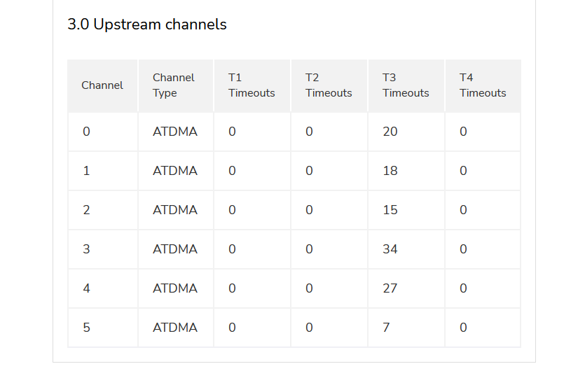Click the '3.0 Upstream channels' heading

(x=147, y=24)
